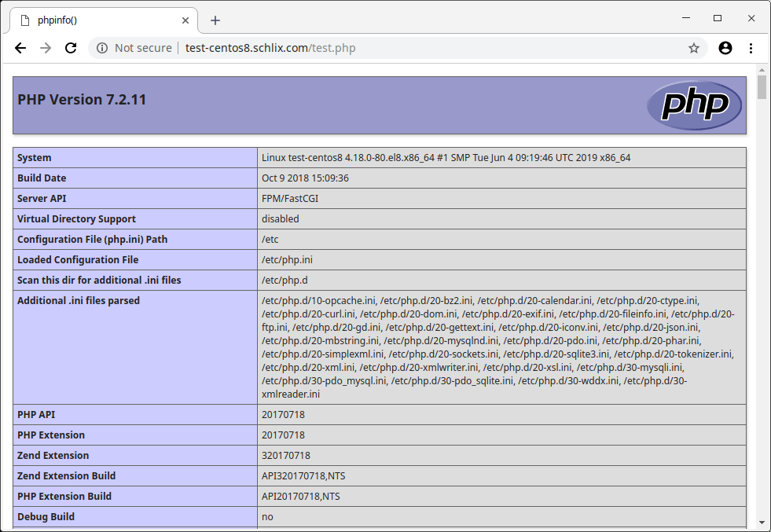Click the '320170718' Zend Extension value

(285, 455)
